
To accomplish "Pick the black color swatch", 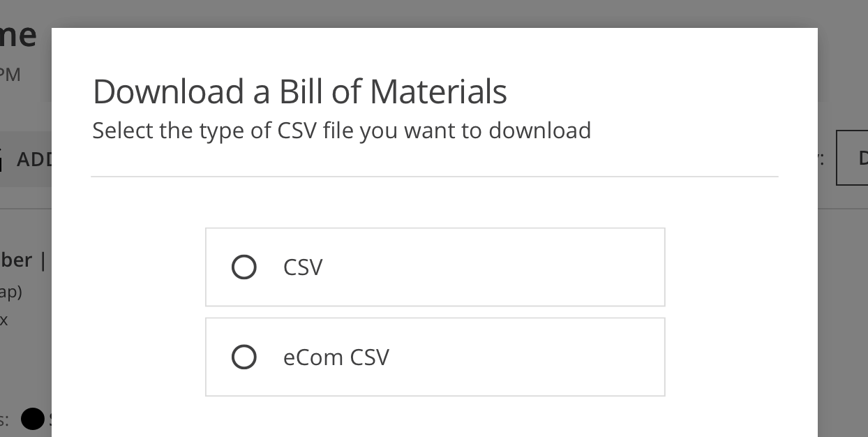I will click(x=32, y=419).
